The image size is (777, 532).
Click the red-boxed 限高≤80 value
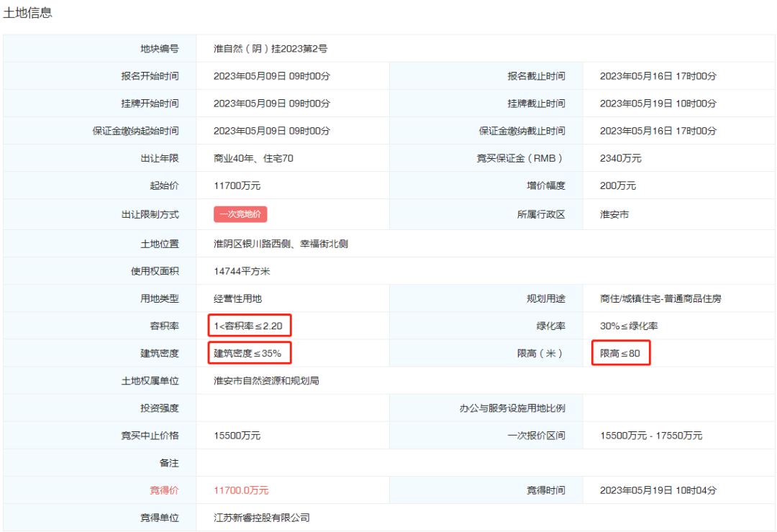(621, 354)
